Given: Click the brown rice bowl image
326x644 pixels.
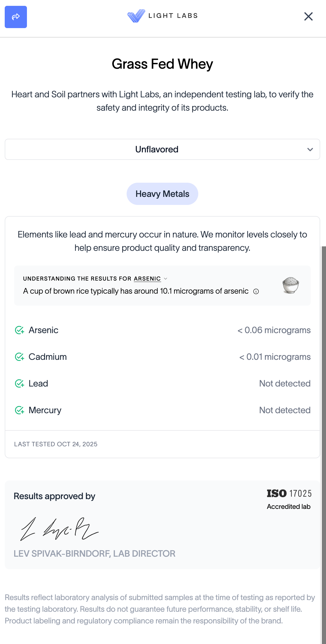Looking at the screenshot, I should (x=290, y=285).
